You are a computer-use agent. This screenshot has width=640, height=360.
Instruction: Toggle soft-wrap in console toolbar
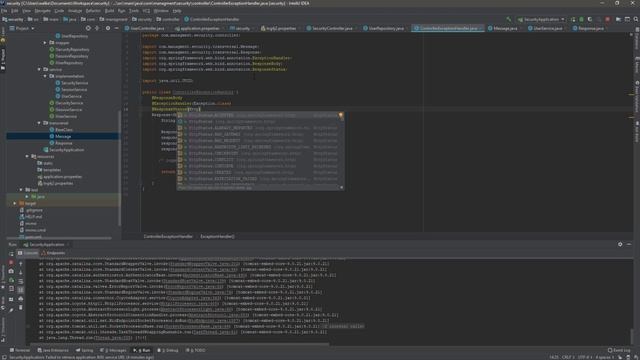pyautogui.click(x=21, y=281)
